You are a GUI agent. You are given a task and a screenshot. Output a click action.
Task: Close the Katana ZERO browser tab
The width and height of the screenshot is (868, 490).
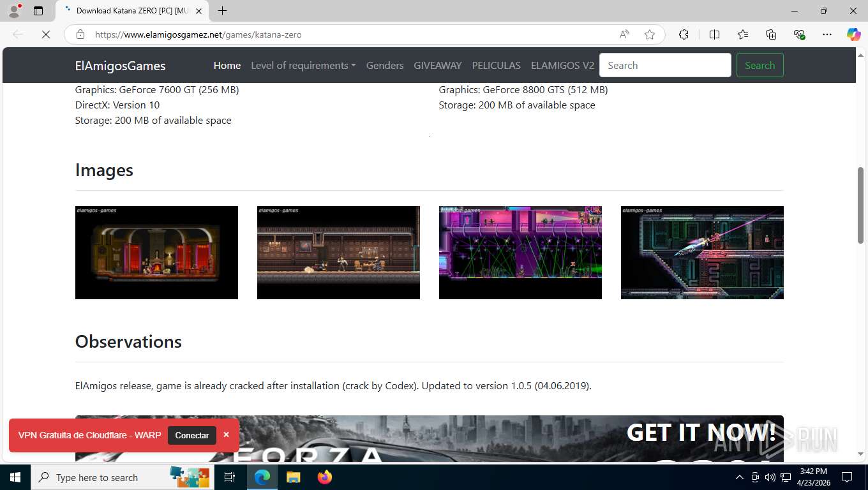pyautogui.click(x=198, y=11)
